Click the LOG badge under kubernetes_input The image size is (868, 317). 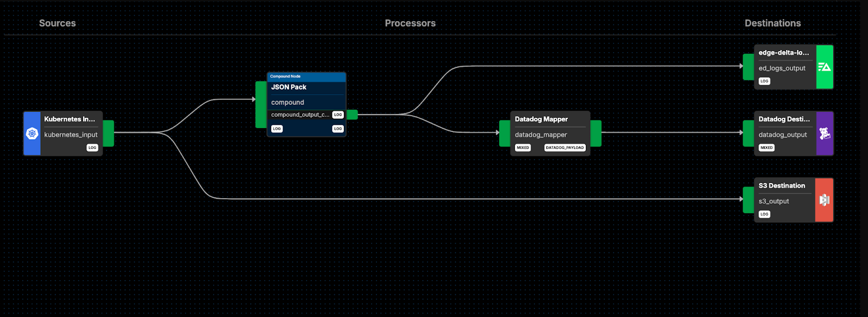[x=92, y=148]
